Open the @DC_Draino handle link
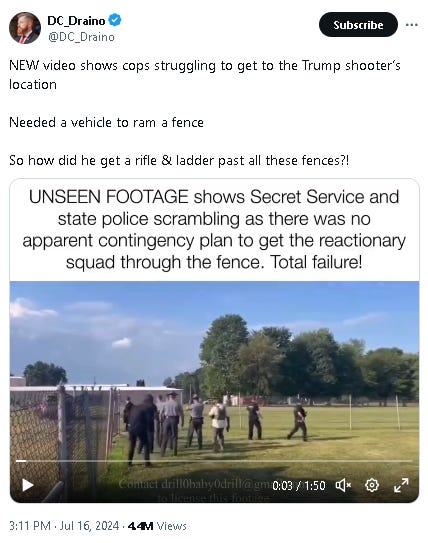This screenshot has height=543, width=428. tap(81, 37)
